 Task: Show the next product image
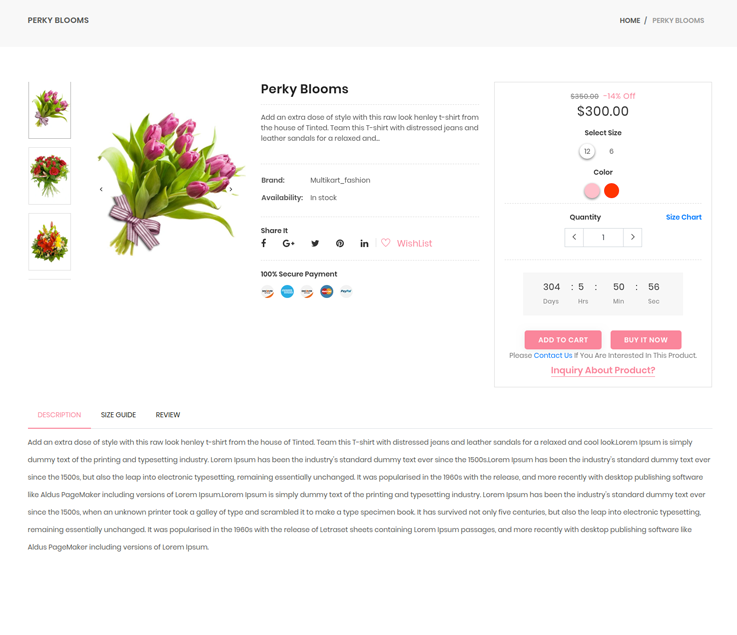coord(231,189)
